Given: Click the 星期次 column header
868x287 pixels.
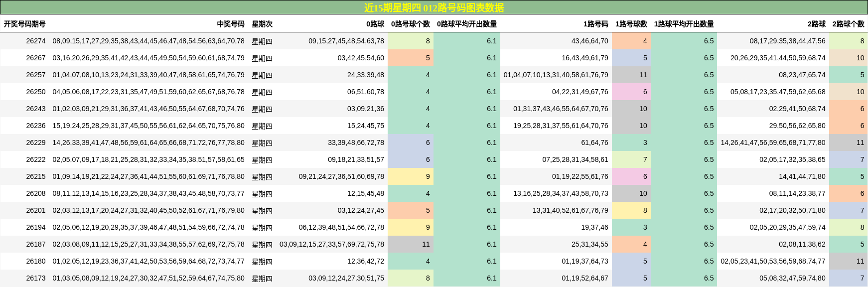Looking at the screenshot, I should (262, 24).
